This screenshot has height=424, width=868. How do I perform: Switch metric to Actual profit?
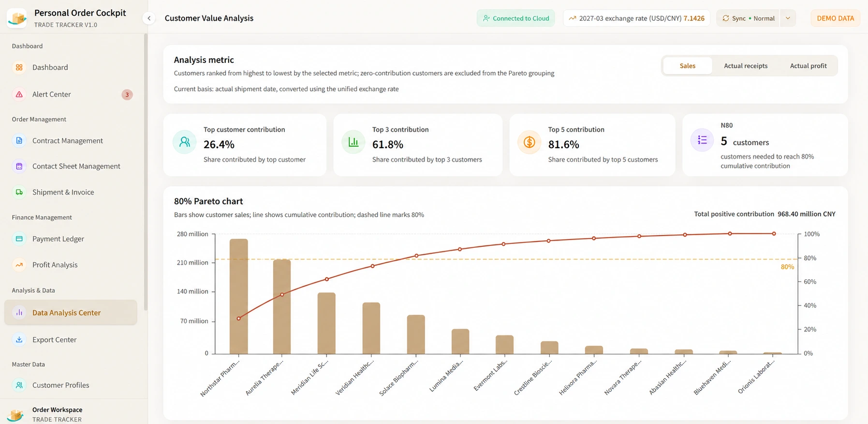pyautogui.click(x=809, y=66)
